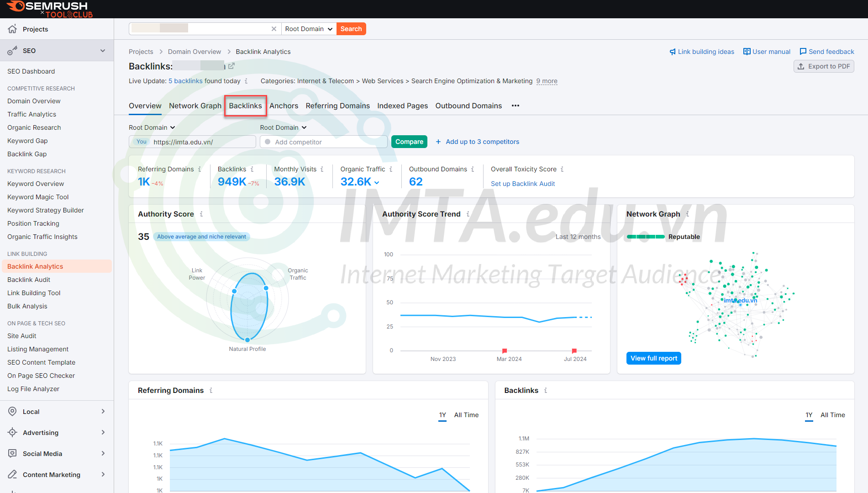Expand the Advertising sidebar section
The height and width of the screenshot is (493, 868).
click(103, 432)
